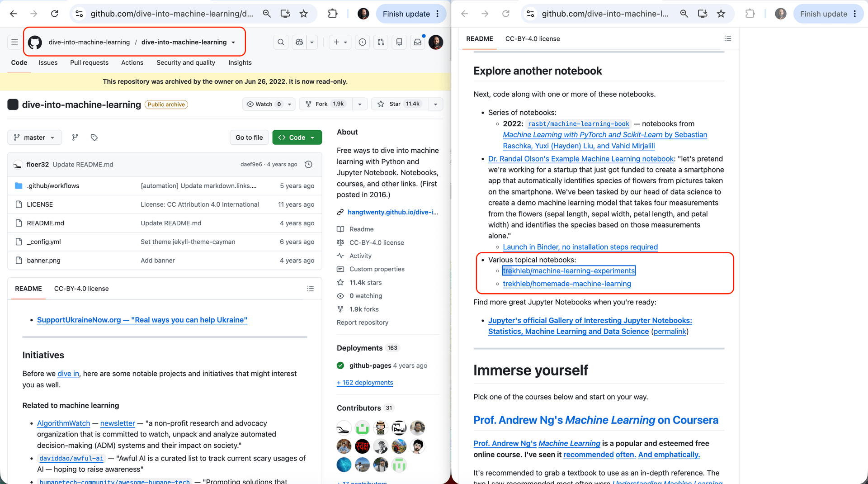This screenshot has height=484, width=868.
Task: Expand the Watch notifications dropdown
Action: point(269,104)
